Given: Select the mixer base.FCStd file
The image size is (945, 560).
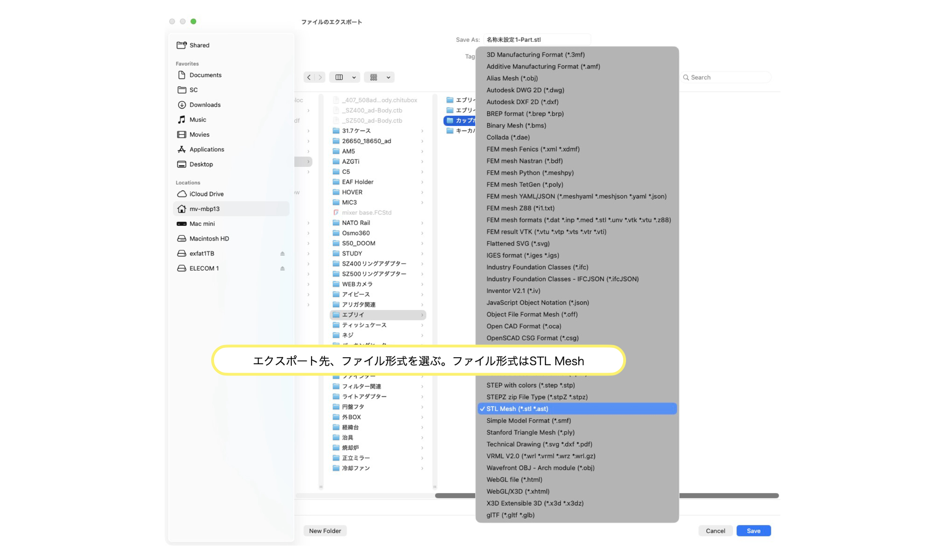Looking at the screenshot, I should 366,212.
